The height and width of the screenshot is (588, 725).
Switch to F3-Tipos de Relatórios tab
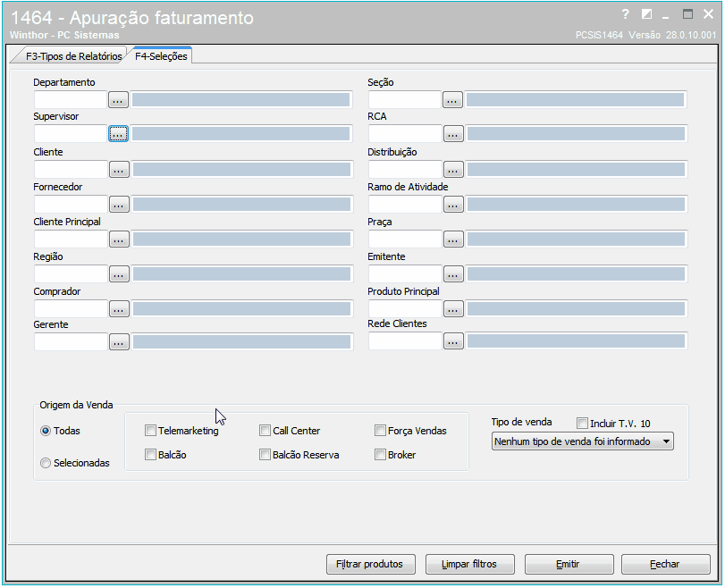tap(73, 56)
